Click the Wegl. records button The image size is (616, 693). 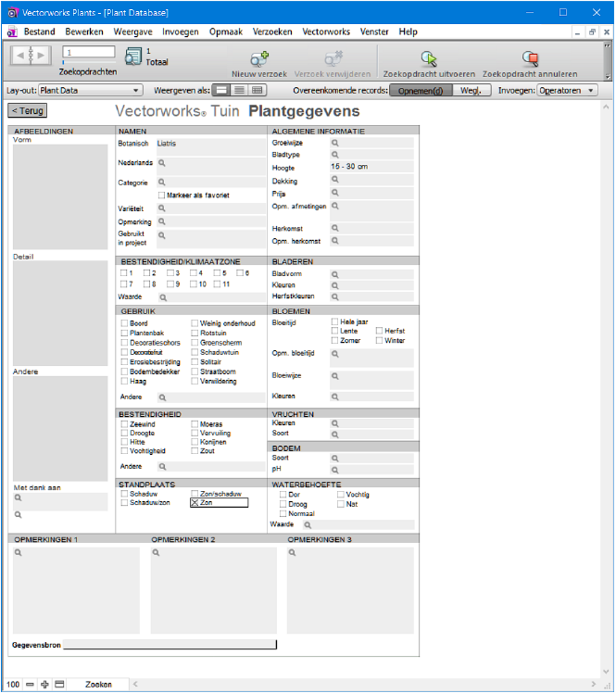(x=471, y=91)
